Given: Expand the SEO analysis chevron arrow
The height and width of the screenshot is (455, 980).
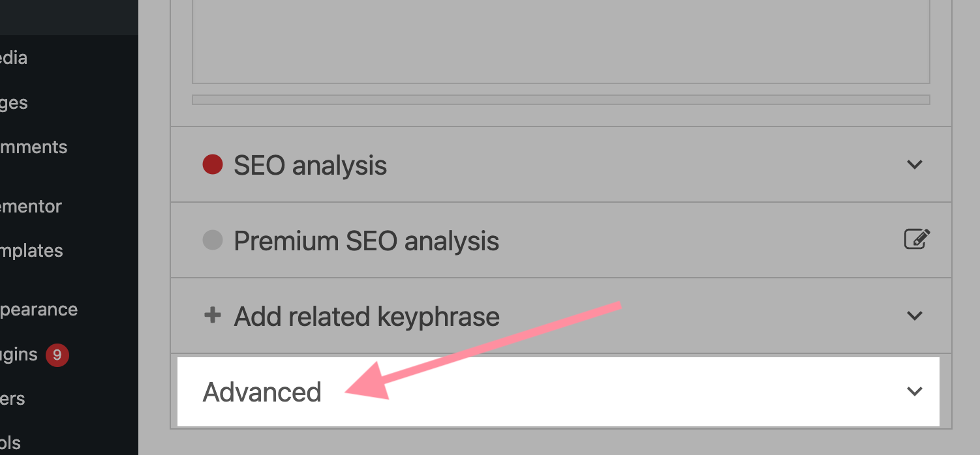Looking at the screenshot, I should point(915,164).
